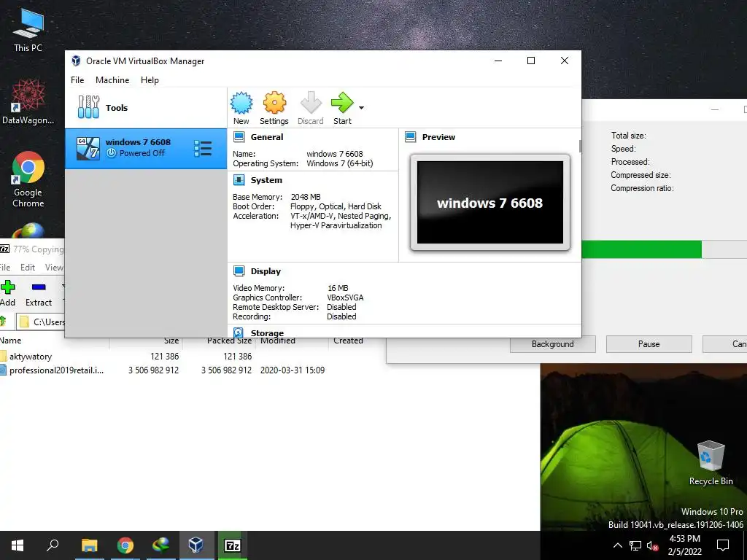Sort by Packed Size column header
The height and width of the screenshot is (560, 747).
tap(229, 341)
